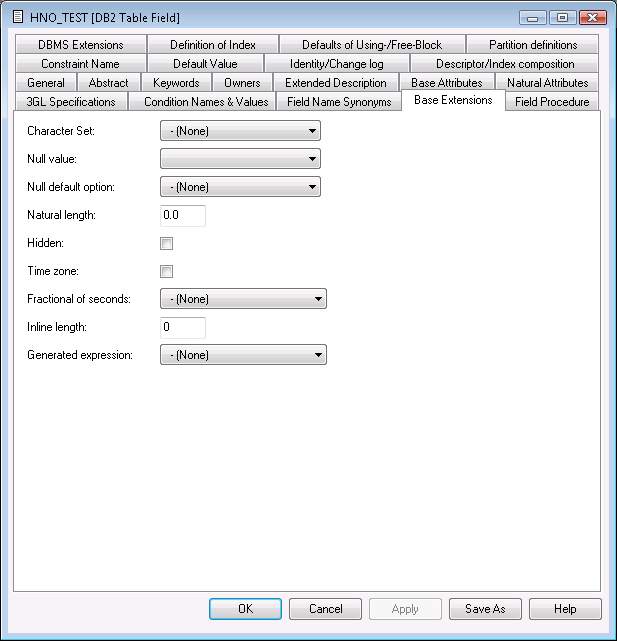Open the Generated expression dropdown
The width and height of the screenshot is (617, 641).
point(243,355)
